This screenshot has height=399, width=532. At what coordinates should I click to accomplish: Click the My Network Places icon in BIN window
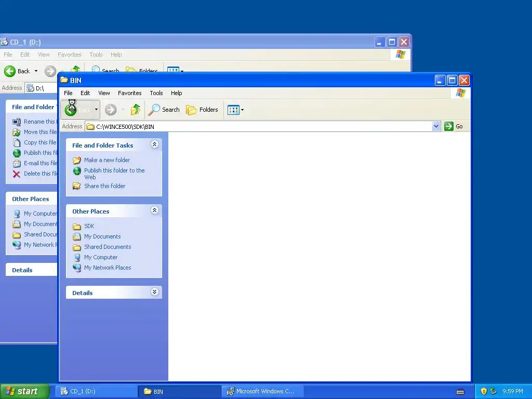point(77,268)
